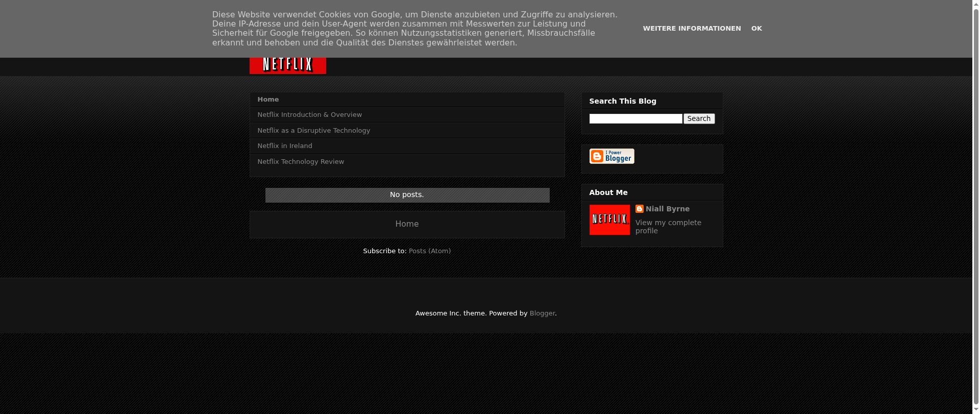The height and width of the screenshot is (414, 980).
Task: Visit the Blogger link in the footer
Action: coord(542,313)
